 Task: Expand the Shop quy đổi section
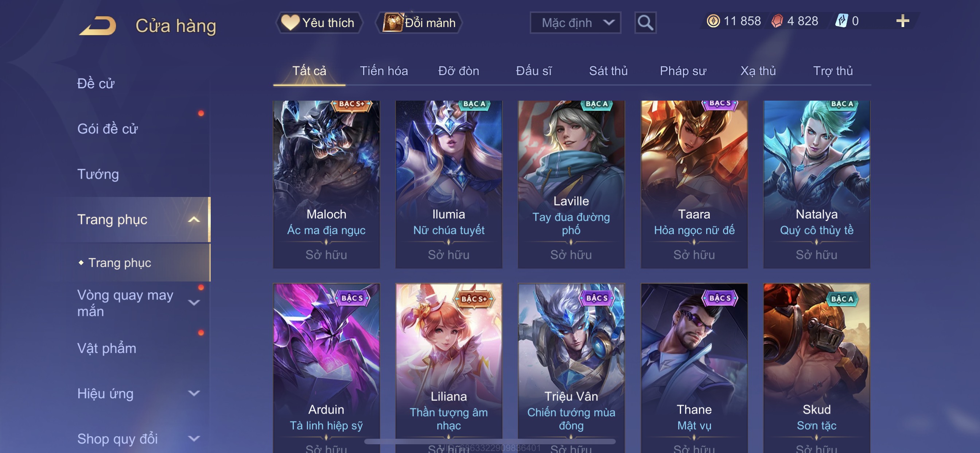pos(194,439)
